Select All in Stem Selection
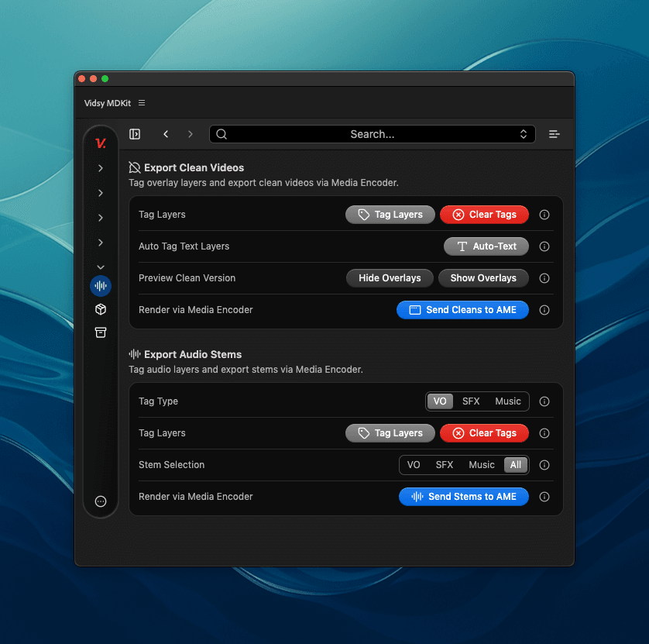Image resolution: width=649 pixels, height=644 pixels. click(516, 465)
